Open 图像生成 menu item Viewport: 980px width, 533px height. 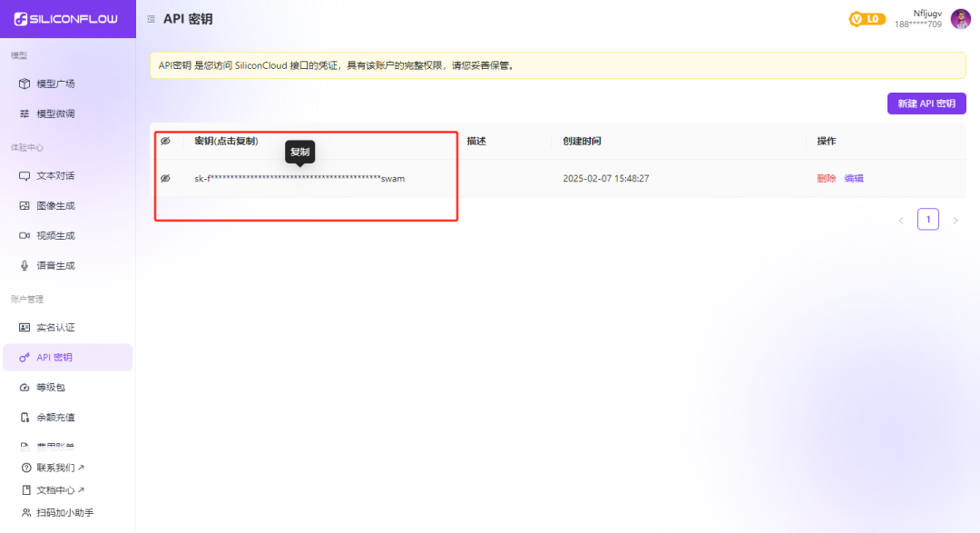67,206
